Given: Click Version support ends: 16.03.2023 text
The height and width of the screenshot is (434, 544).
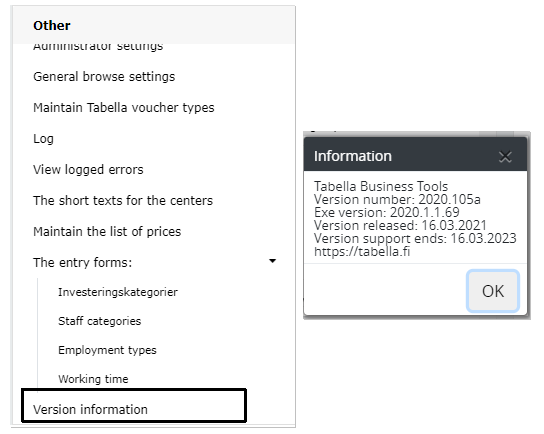Looking at the screenshot, I should 415,238.
